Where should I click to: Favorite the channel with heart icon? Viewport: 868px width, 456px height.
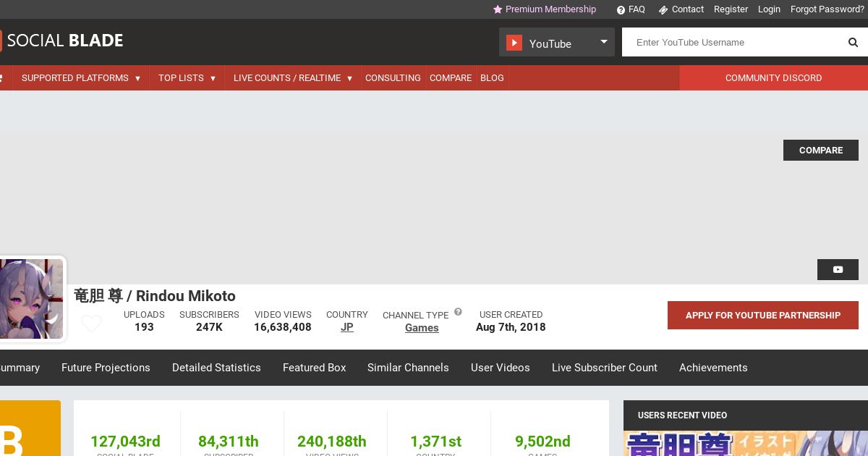91,324
